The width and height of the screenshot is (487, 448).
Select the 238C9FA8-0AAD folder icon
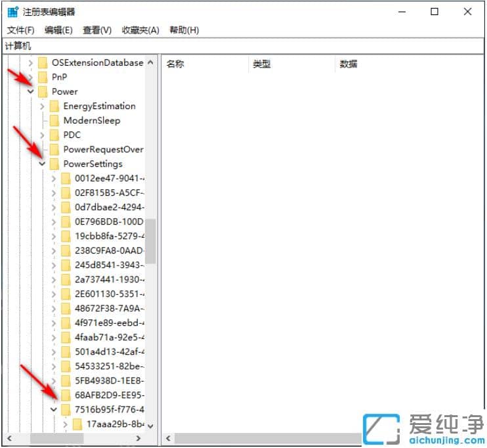66,250
